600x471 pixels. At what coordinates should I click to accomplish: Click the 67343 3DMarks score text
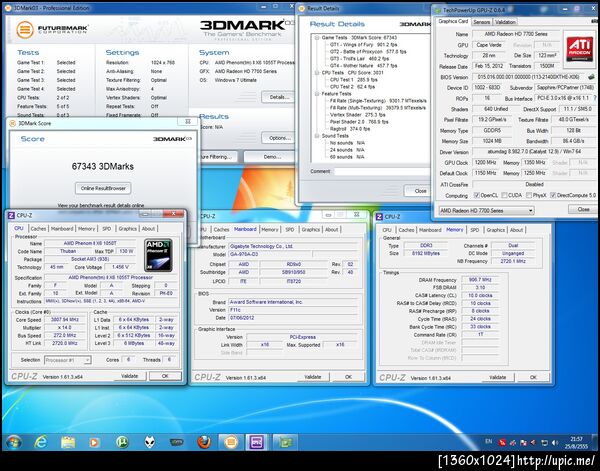tap(103, 166)
